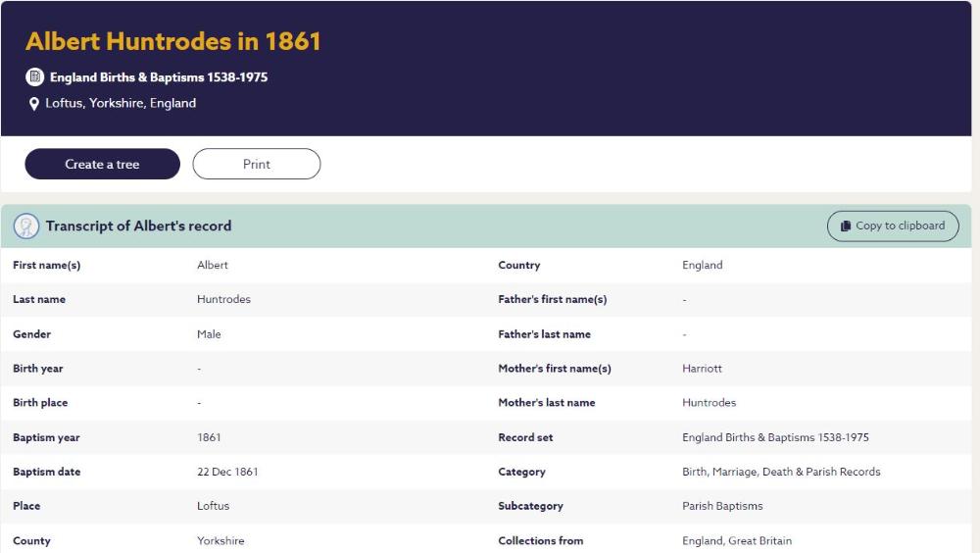This screenshot has height=553, width=980.
Task: Click the Albert Huntrodes in 1861 heading
Action: [173, 41]
